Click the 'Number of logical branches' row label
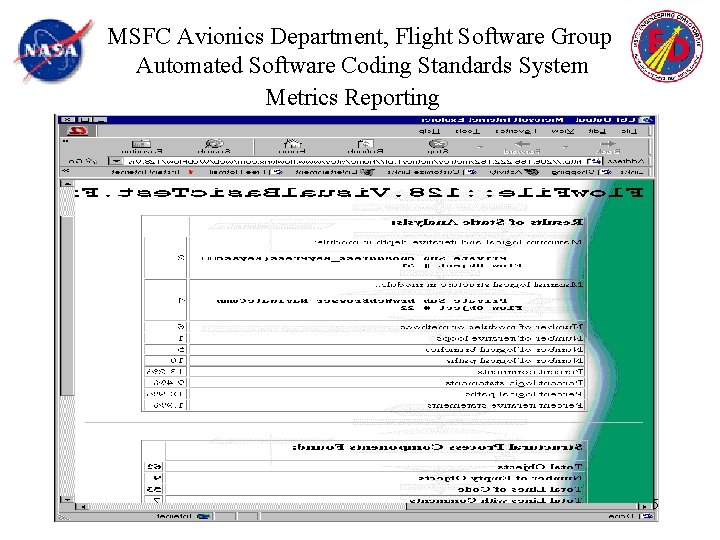 pyautogui.click(x=504, y=350)
